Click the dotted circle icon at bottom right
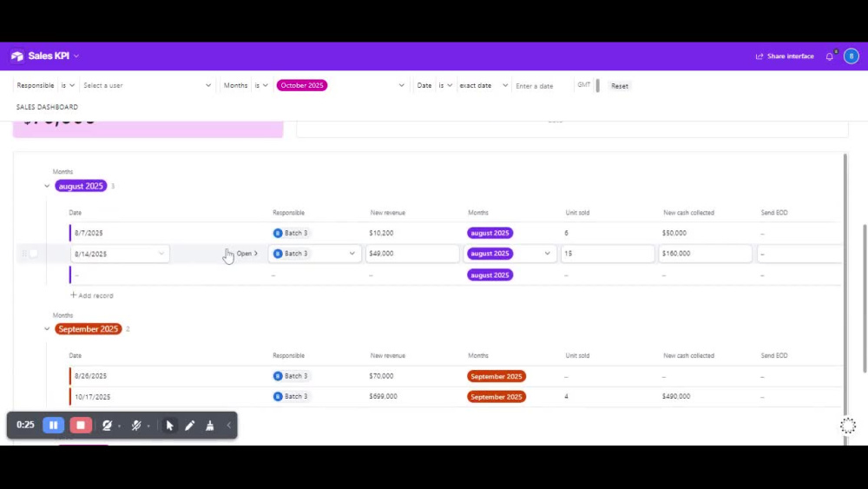868x489 pixels. coord(848,426)
